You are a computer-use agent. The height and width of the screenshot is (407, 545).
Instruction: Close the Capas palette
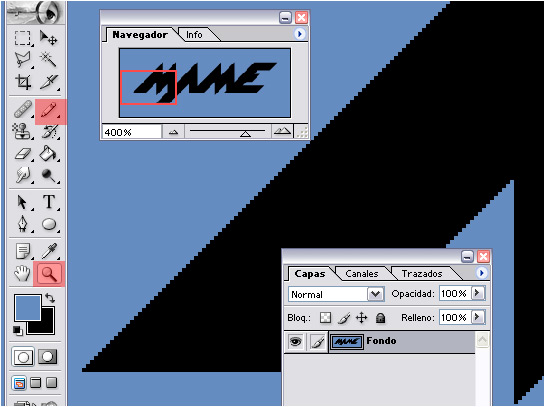tap(483, 257)
